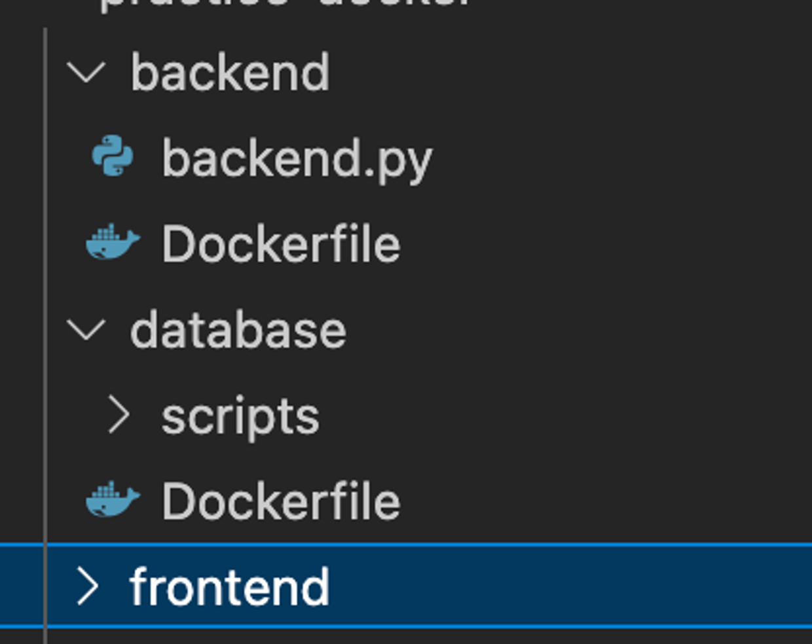Collapse the database folder chevron
812x644 pixels.
click(x=86, y=329)
